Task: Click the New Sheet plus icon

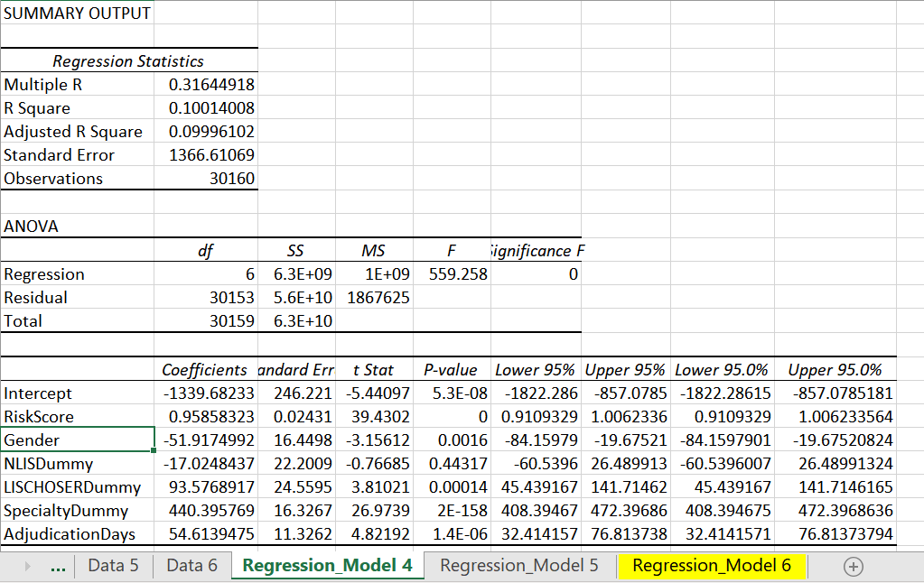Action: click(x=853, y=567)
